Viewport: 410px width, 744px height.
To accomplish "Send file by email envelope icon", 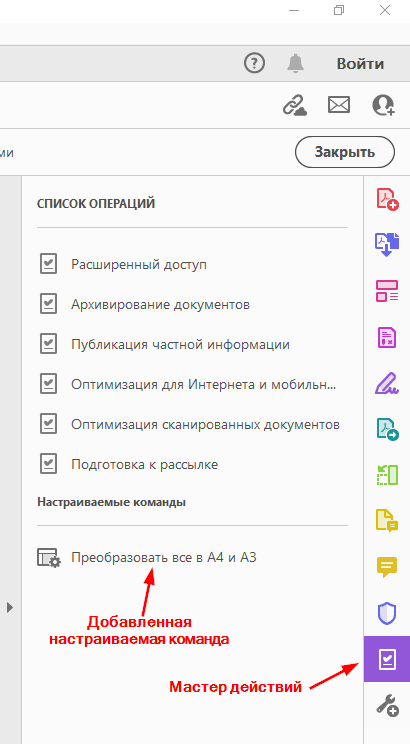I will [x=339, y=105].
